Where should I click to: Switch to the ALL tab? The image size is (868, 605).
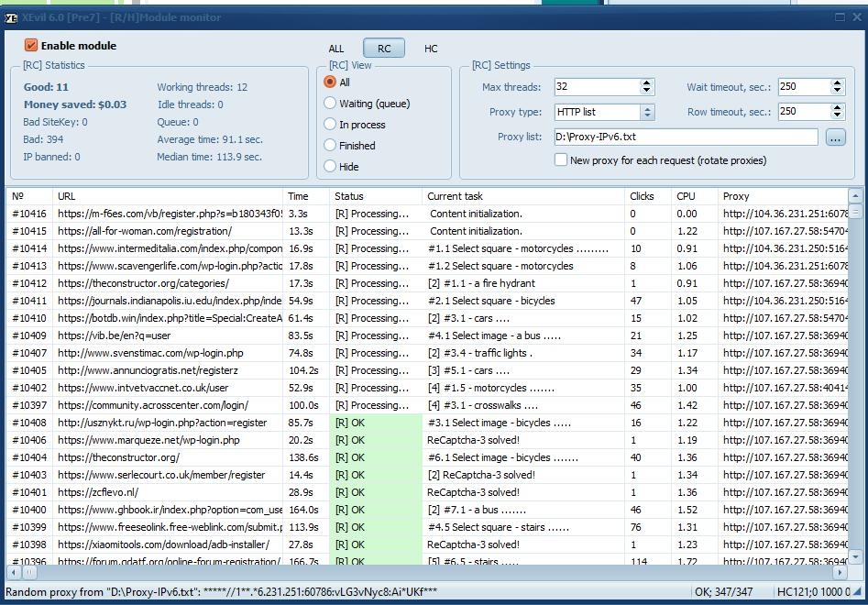click(x=336, y=49)
